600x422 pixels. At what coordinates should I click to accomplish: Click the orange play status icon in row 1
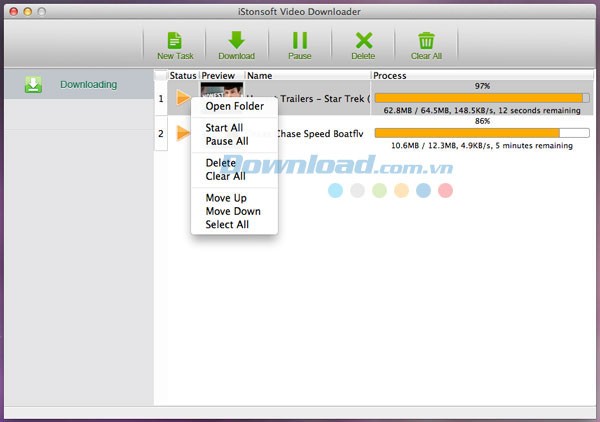pos(183,98)
